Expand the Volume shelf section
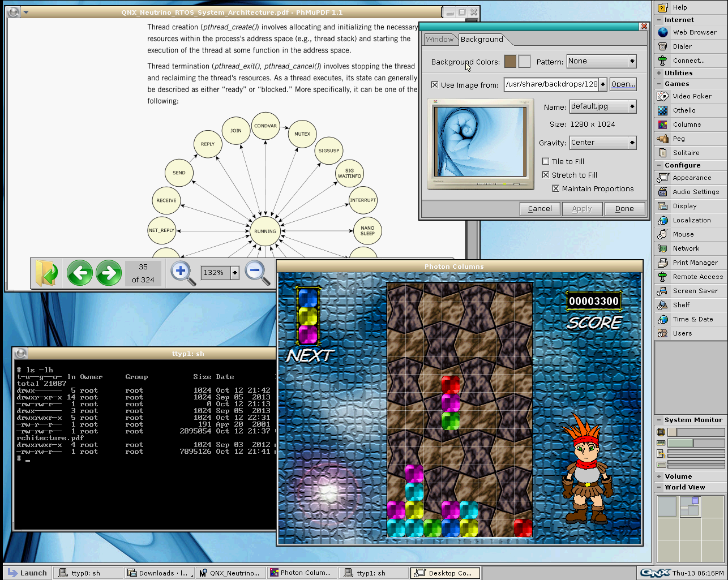The height and width of the screenshot is (580, 728). pyautogui.click(x=660, y=476)
